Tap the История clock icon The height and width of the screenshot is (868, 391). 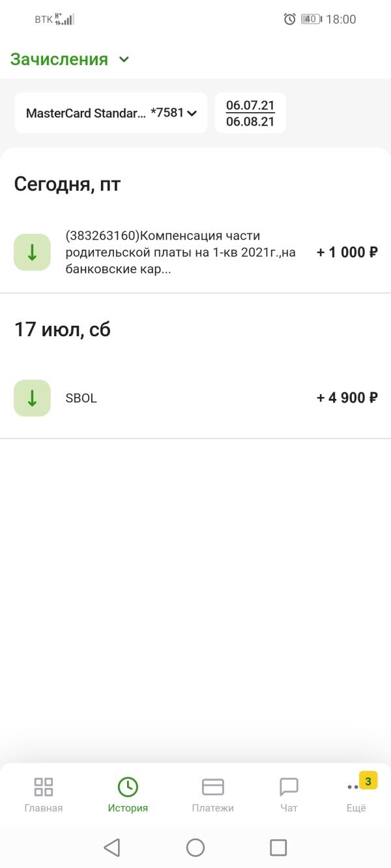[x=128, y=787]
